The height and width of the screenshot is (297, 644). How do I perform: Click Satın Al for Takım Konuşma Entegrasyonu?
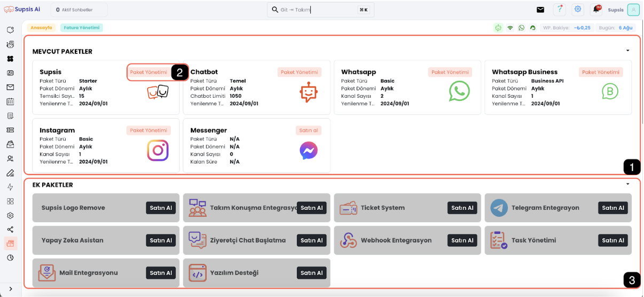coord(311,208)
